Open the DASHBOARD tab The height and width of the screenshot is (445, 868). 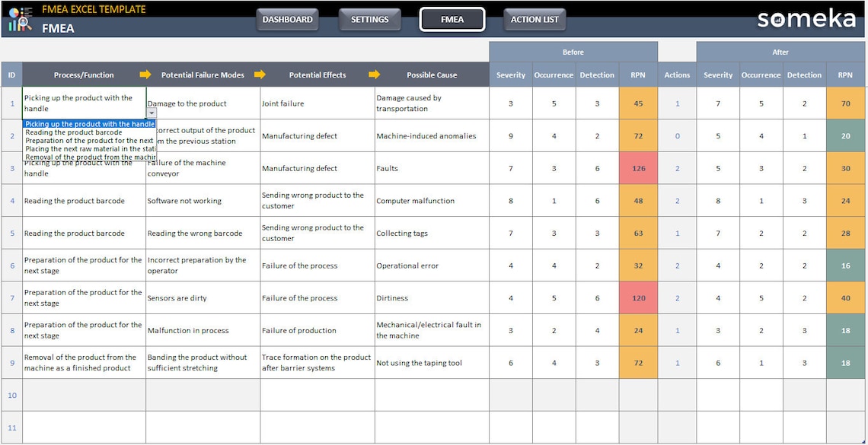[x=287, y=20]
